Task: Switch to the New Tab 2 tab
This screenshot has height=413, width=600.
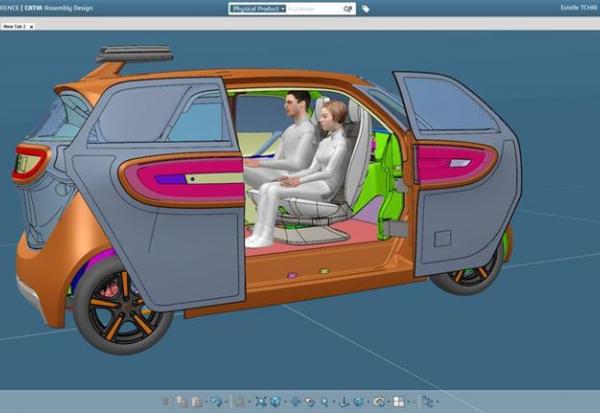Action: tap(14, 26)
